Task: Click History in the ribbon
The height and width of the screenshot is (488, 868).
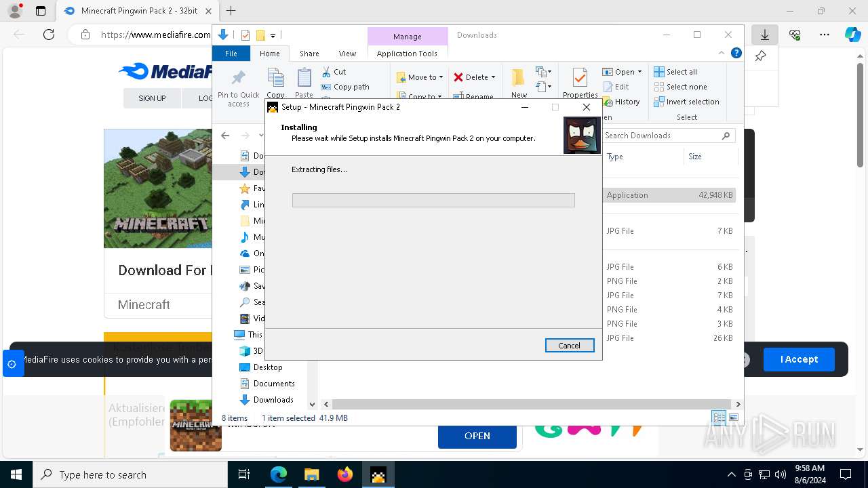Action: point(621,102)
